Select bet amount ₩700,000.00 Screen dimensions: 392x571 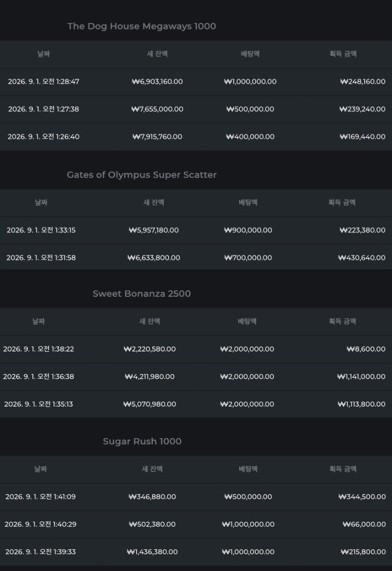(248, 258)
